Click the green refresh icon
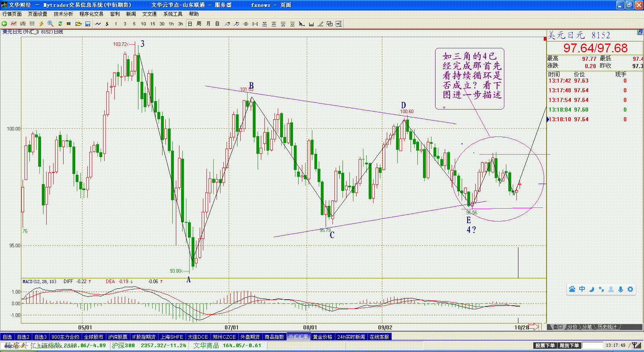The height and width of the screenshot is (352, 644). (60, 24)
